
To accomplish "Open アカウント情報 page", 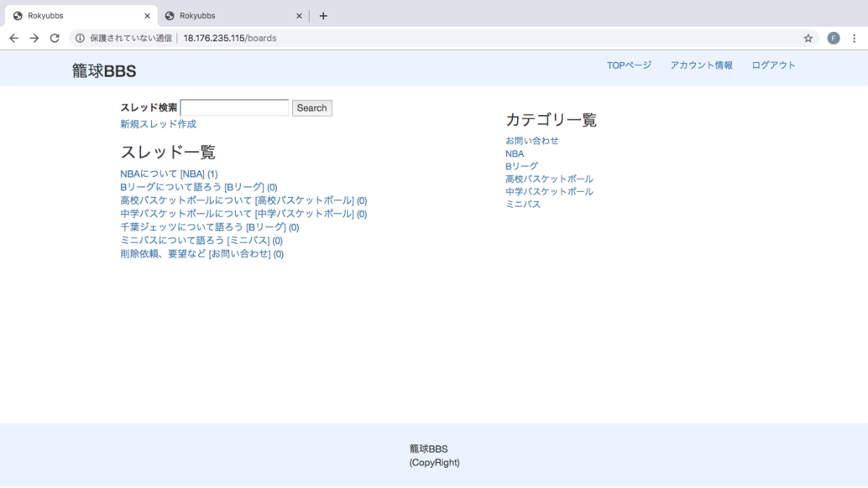I will pos(701,65).
